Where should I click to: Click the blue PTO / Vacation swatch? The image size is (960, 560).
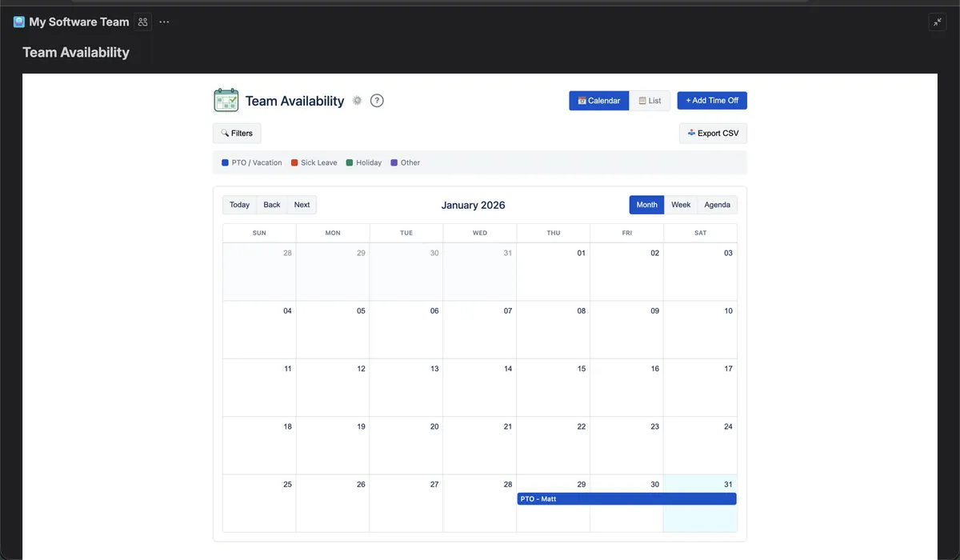pos(225,162)
